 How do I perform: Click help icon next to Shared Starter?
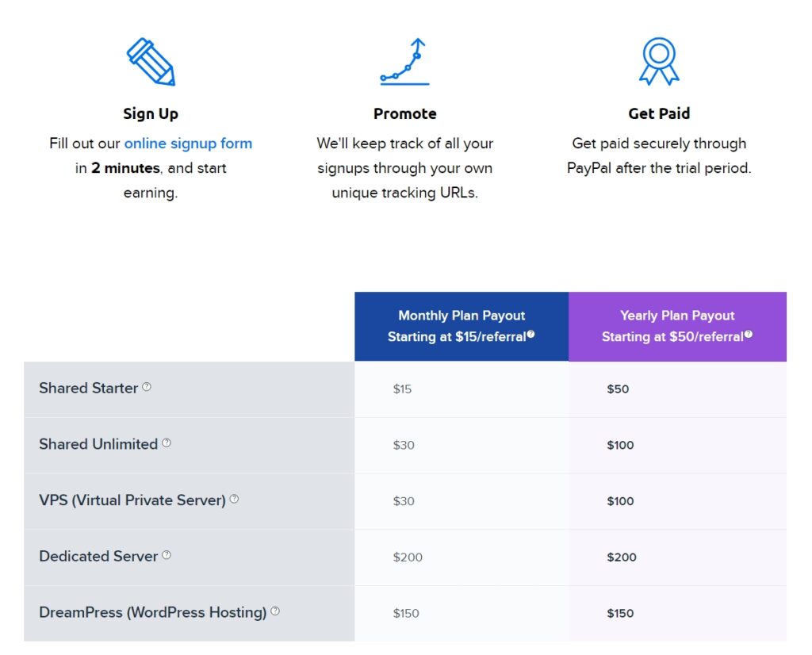tap(147, 387)
